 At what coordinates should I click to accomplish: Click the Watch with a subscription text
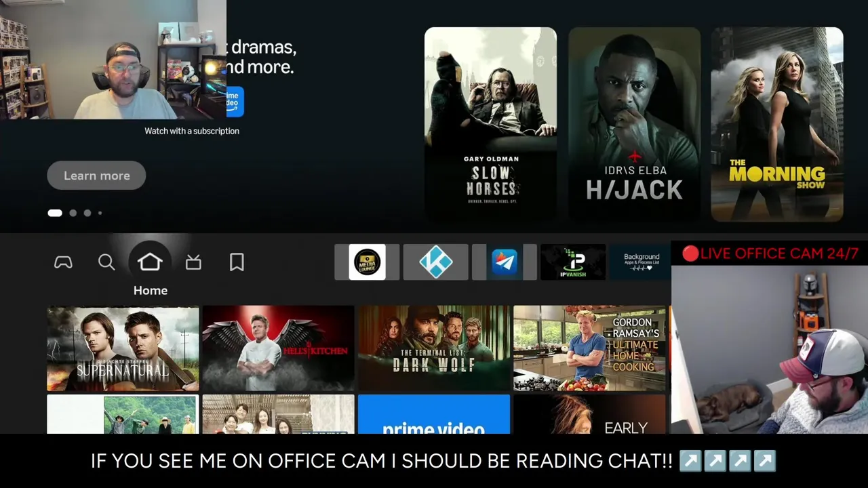point(192,131)
